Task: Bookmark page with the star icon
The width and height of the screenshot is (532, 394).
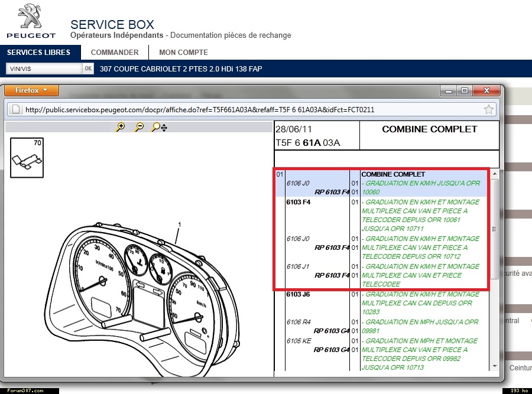Action: (x=489, y=109)
